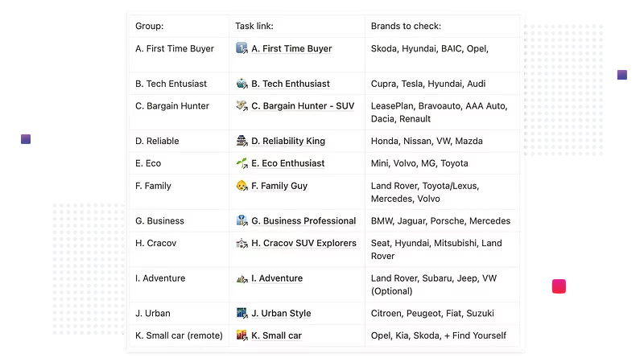
Task: Click the face emoji next to Family Guy
Action: 242,186
